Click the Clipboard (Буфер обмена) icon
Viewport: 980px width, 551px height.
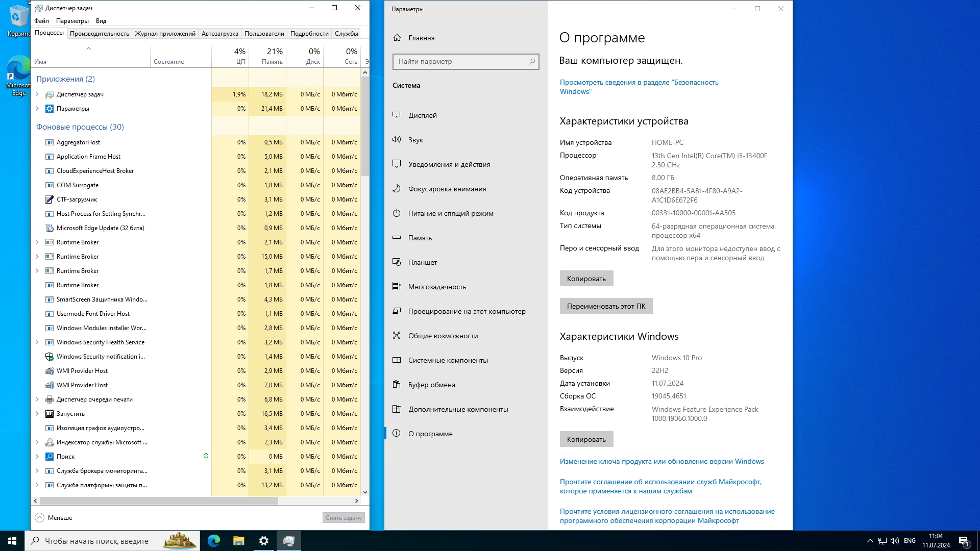point(397,384)
